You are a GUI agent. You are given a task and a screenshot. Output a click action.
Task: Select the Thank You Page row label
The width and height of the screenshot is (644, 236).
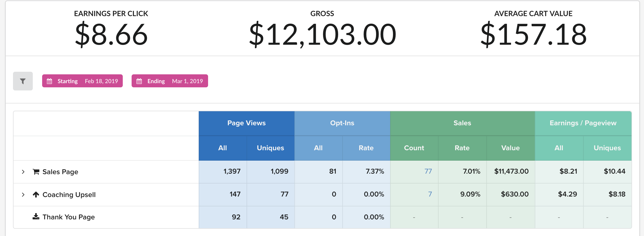(x=69, y=217)
